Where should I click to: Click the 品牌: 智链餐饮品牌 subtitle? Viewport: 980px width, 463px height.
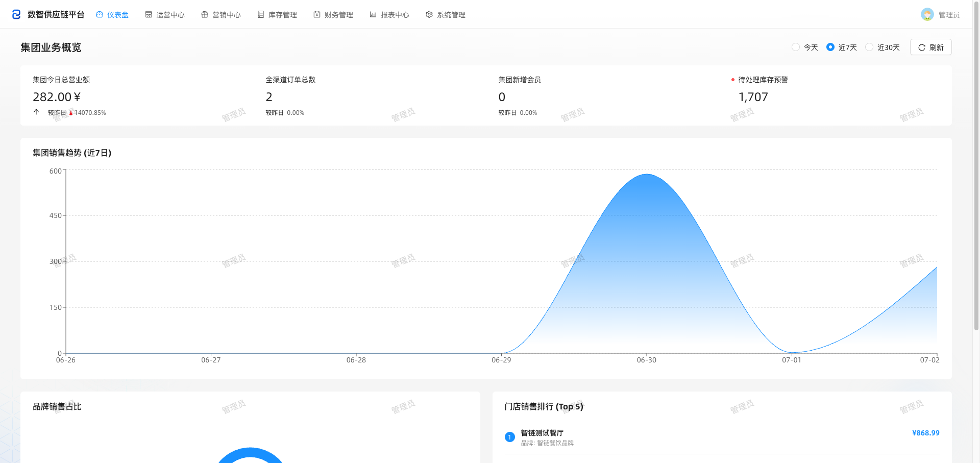(547, 443)
